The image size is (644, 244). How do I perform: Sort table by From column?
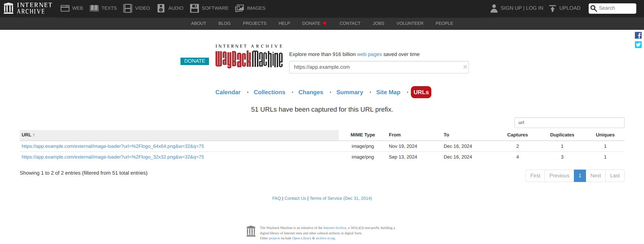coord(394,135)
